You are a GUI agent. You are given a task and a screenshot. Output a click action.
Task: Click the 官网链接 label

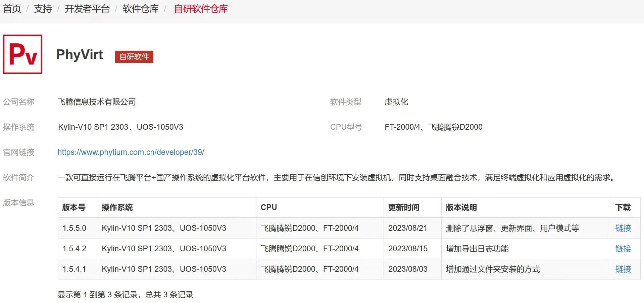(18, 152)
